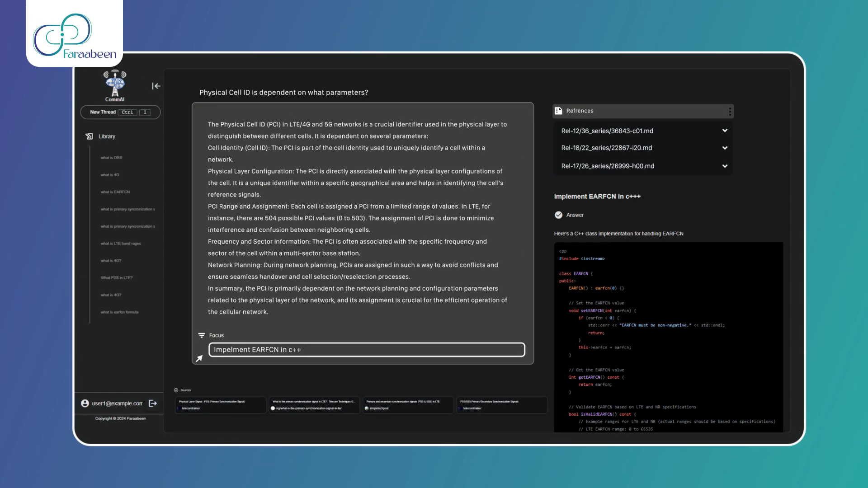Click the Faraabeen logo

click(x=75, y=36)
